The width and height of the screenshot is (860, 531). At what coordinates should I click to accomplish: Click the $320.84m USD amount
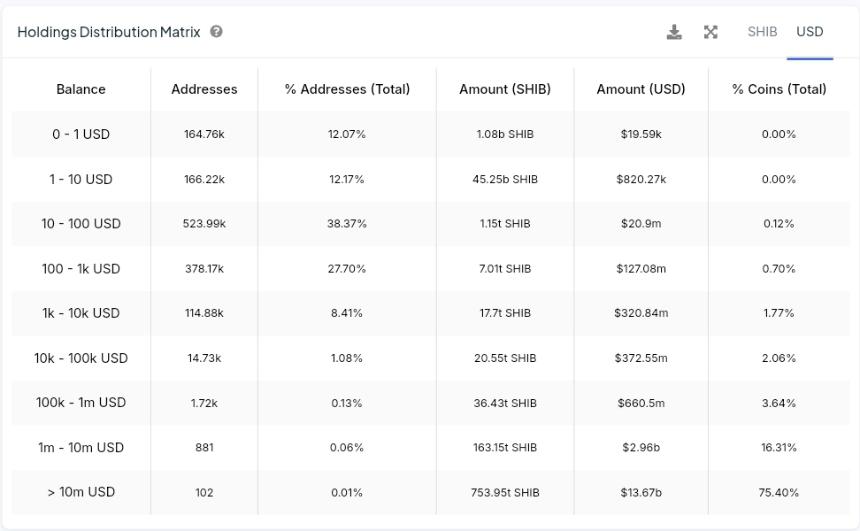click(641, 313)
